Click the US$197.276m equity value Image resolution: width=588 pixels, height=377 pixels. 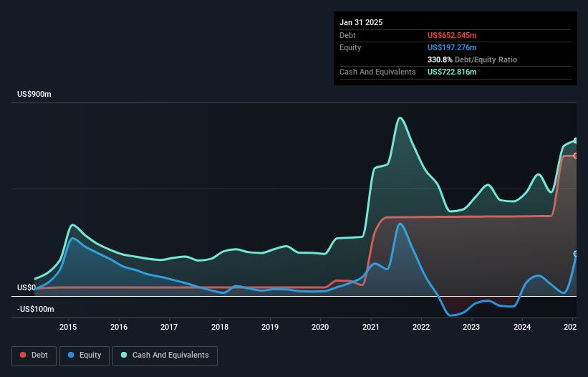tap(452, 47)
